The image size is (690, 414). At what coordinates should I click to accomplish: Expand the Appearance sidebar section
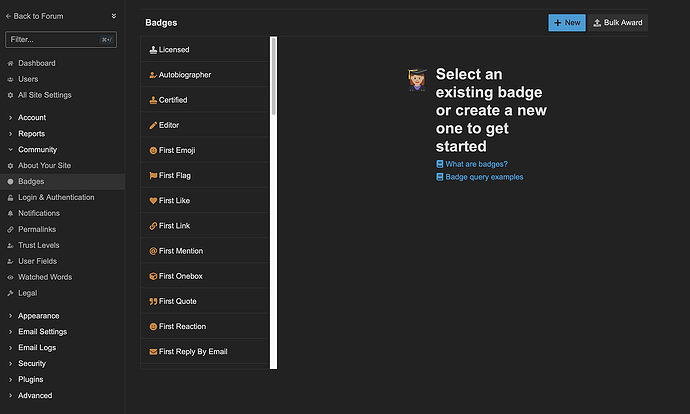click(10, 316)
